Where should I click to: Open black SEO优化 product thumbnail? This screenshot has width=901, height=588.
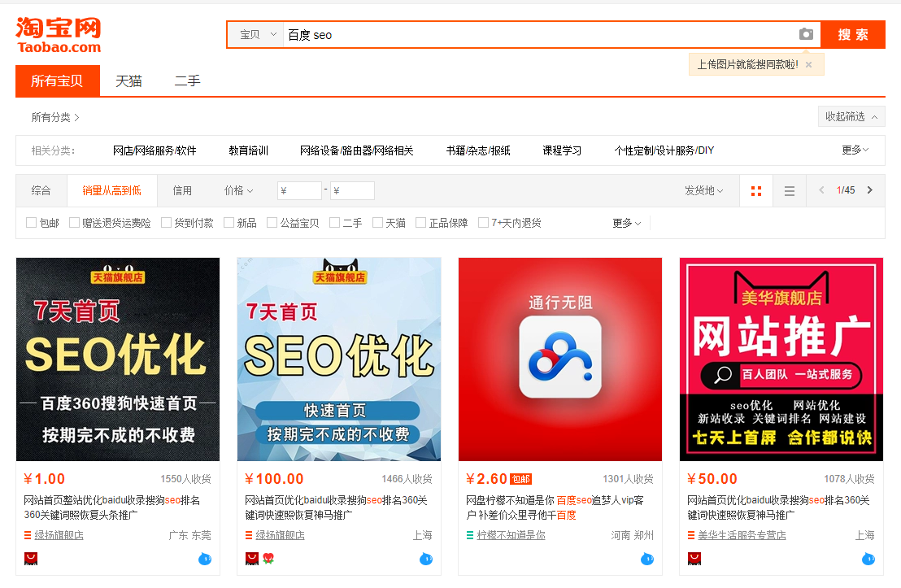click(118, 359)
